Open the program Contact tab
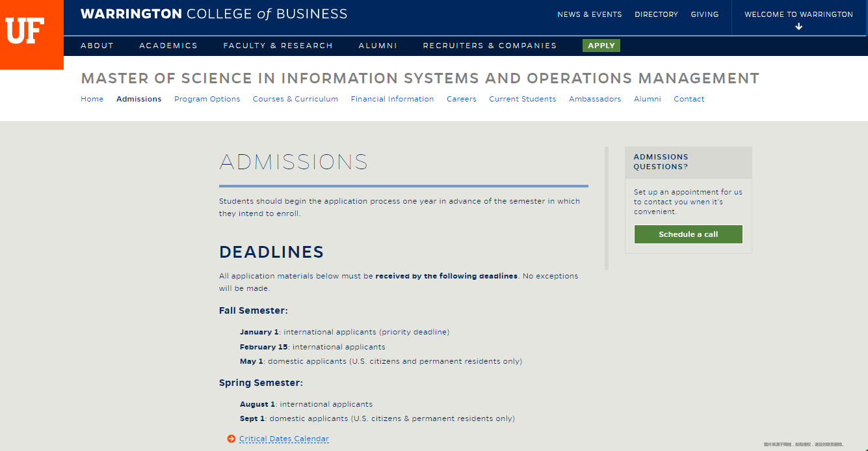Screen dimensions: 868x451 [x=689, y=99]
